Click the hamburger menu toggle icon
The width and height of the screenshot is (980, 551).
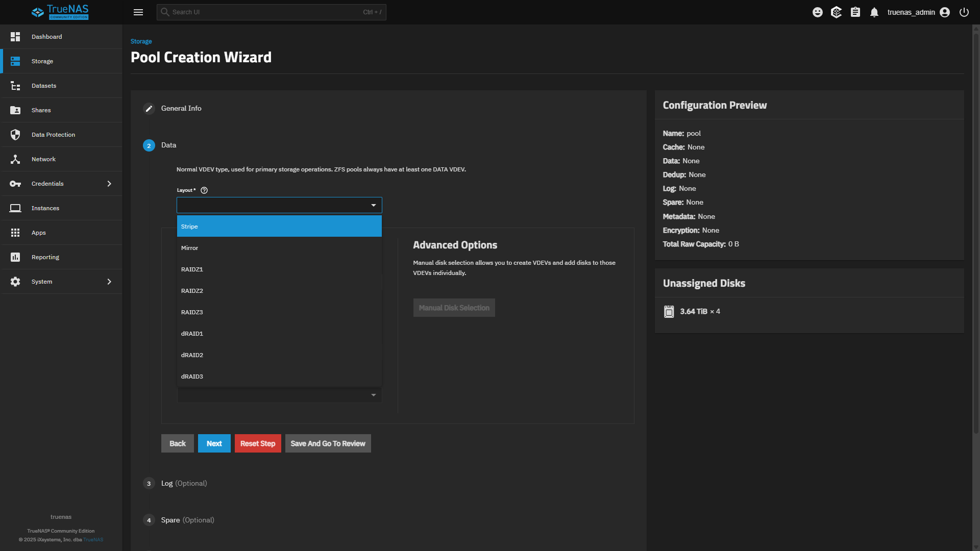point(138,12)
